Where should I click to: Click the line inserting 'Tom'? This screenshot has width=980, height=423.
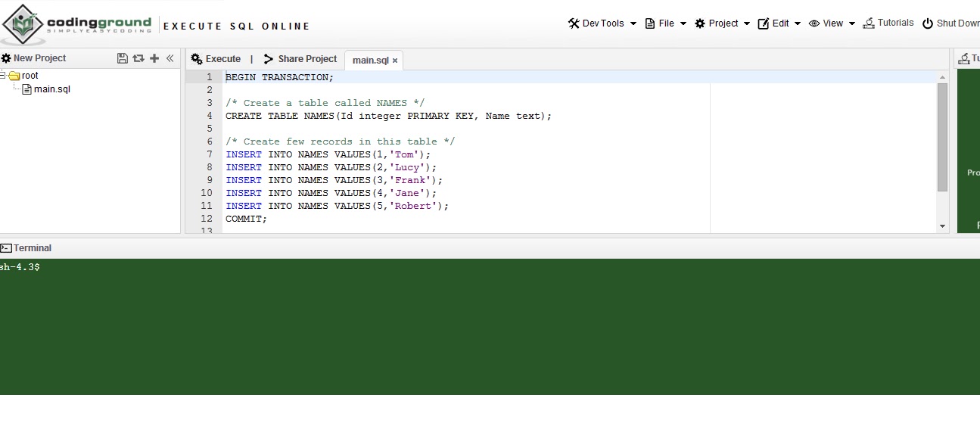click(x=328, y=154)
